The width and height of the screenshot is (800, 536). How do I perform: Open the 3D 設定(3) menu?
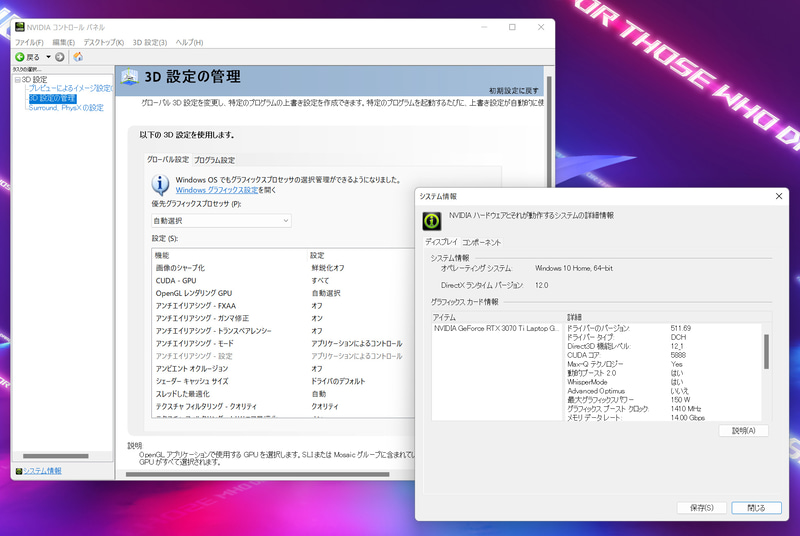[150, 42]
